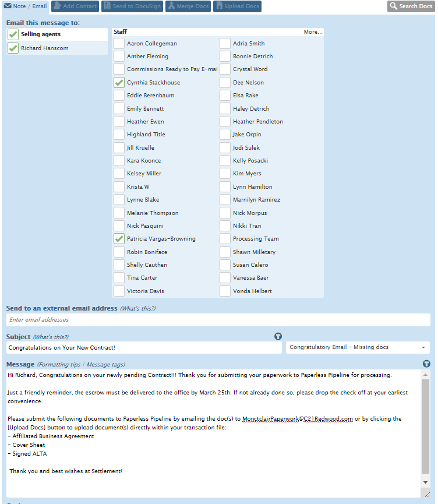Click the external email addresses field
The image size is (438, 504).
click(218, 320)
